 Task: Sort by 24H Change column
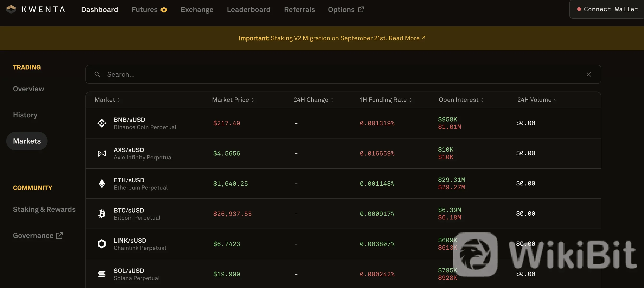(x=314, y=100)
